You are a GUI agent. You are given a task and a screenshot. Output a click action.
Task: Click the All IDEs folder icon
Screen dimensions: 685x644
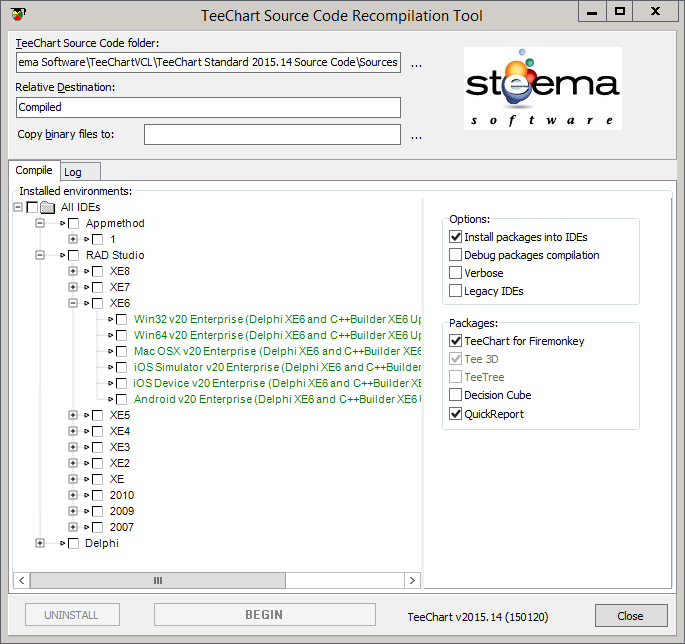[x=47, y=207]
